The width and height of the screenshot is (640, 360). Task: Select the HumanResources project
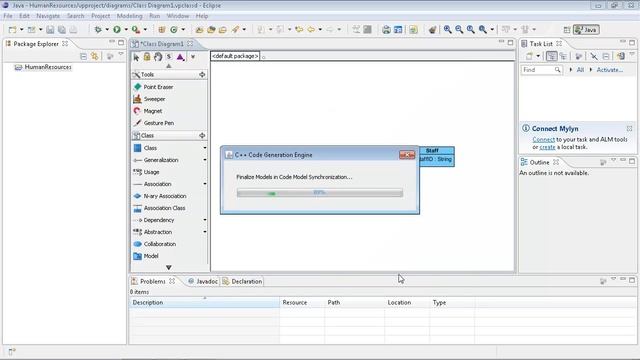[43, 67]
